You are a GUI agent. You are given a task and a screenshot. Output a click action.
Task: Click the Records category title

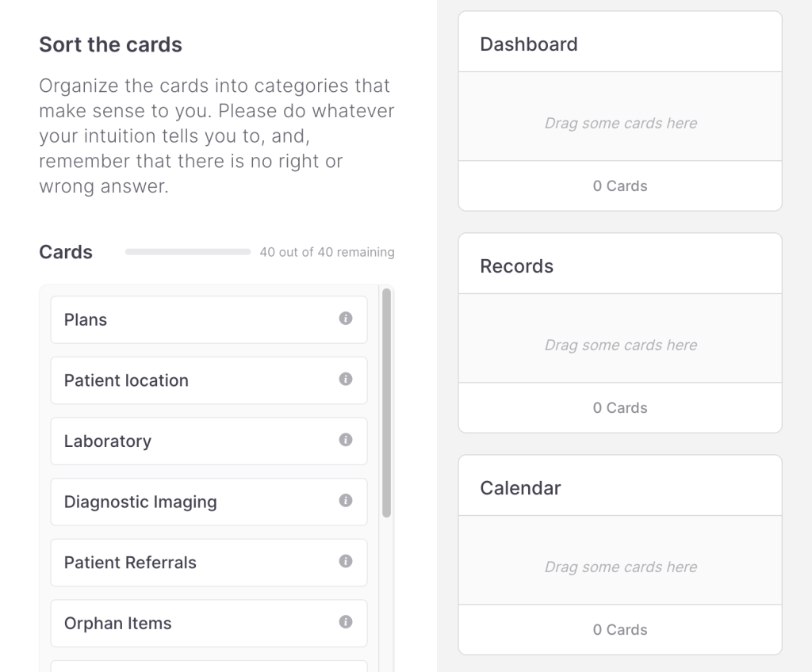517,266
